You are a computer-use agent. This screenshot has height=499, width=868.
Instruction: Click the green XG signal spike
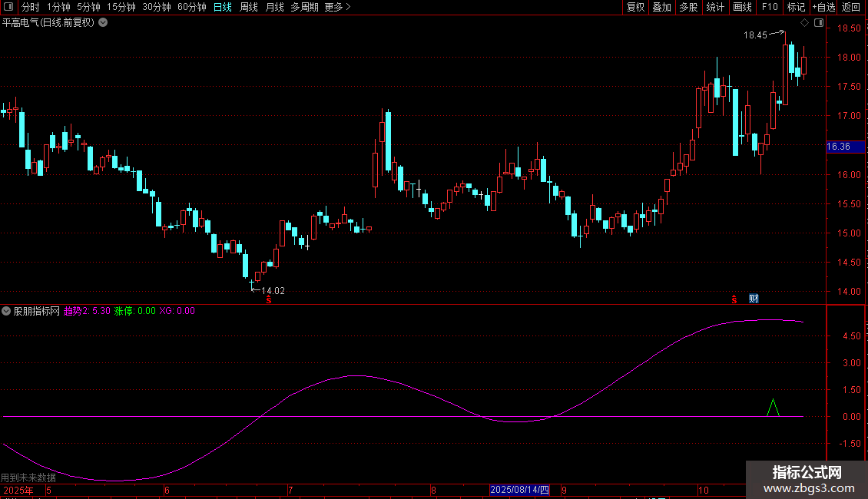pyautogui.click(x=773, y=406)
